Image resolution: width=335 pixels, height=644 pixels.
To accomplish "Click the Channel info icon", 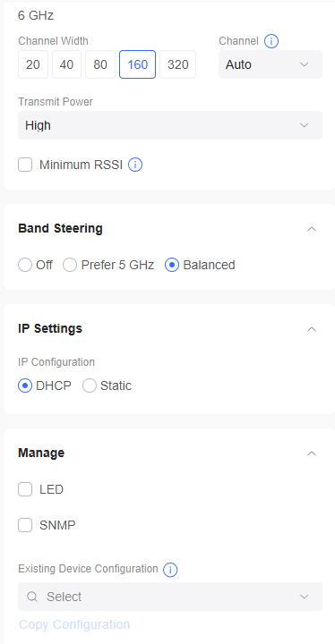I will click(271, 41).
